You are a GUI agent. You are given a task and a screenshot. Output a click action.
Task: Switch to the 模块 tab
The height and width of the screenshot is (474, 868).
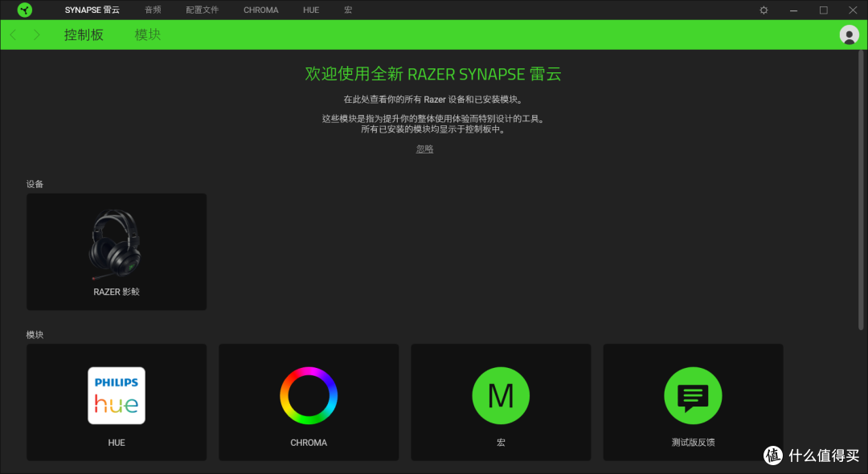(x=147, y=35)
